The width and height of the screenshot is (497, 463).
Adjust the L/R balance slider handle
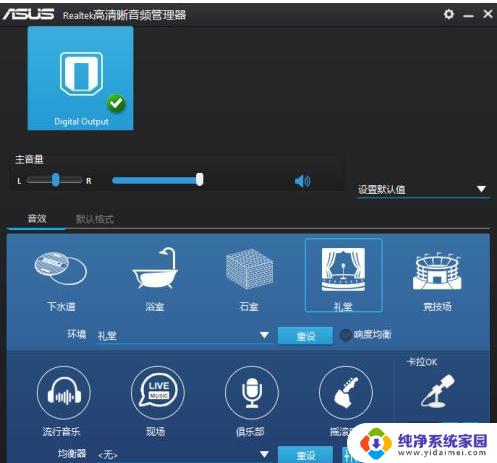tap(56, 180)
